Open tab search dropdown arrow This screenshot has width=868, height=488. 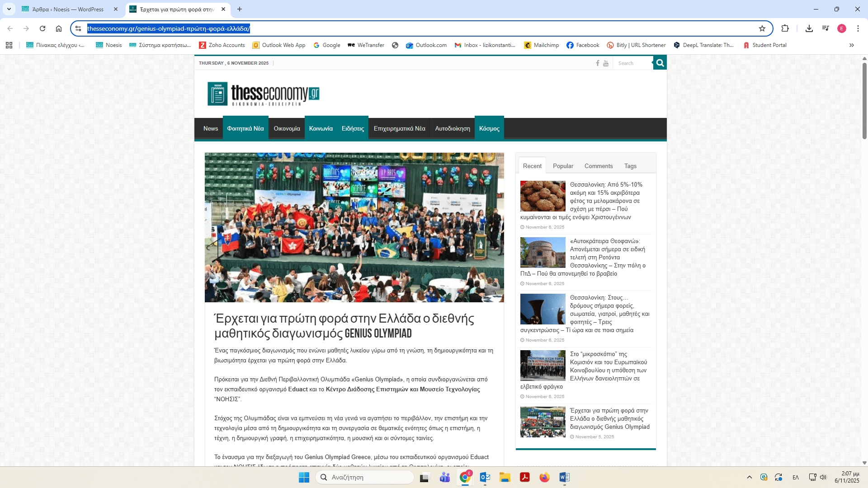(9, 9)
